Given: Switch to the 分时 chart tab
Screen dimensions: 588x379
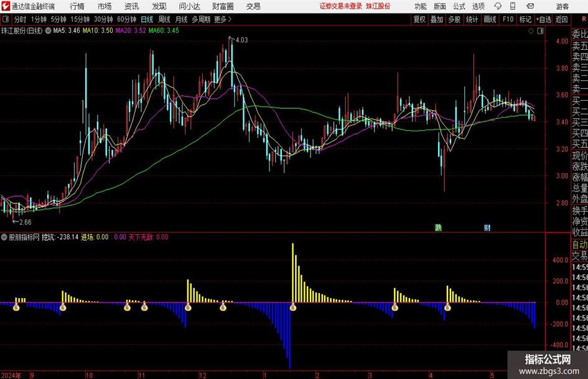Looking at the screenshot, I should coord(21,19).
